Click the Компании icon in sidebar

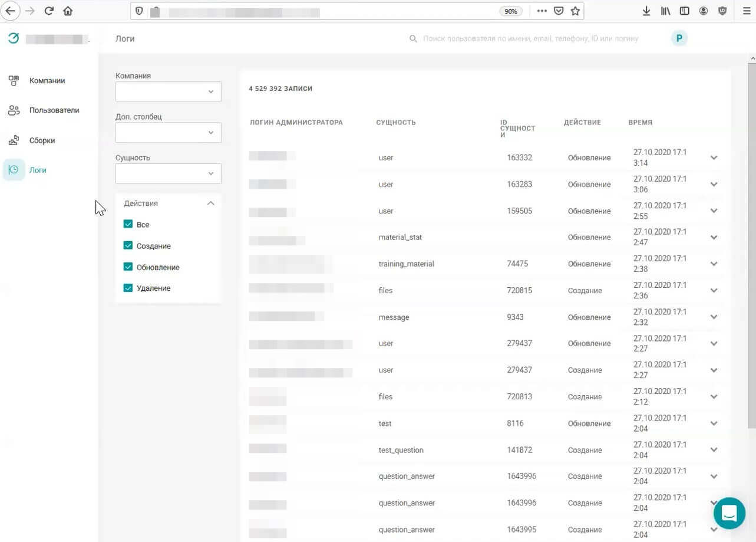pyautogui.click(x=14, y=81)
